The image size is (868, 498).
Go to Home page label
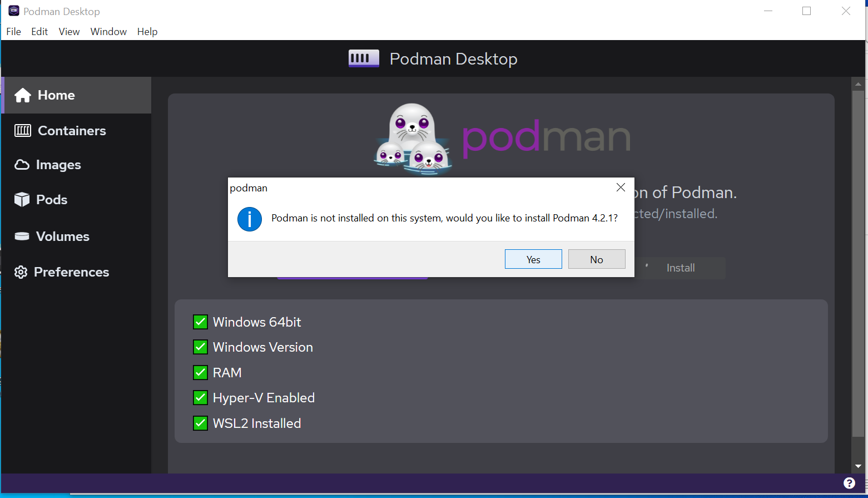[x=56, y=95]
